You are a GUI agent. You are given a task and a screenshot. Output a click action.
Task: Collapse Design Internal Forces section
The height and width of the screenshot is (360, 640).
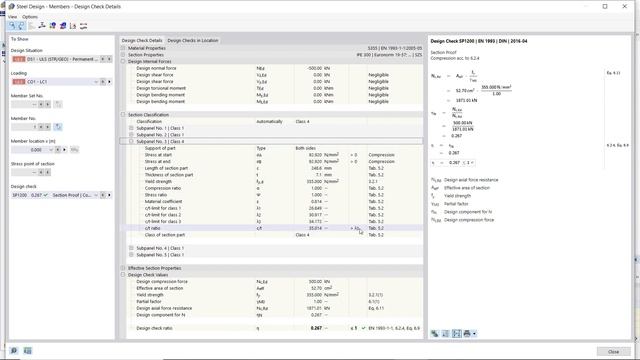123,61
